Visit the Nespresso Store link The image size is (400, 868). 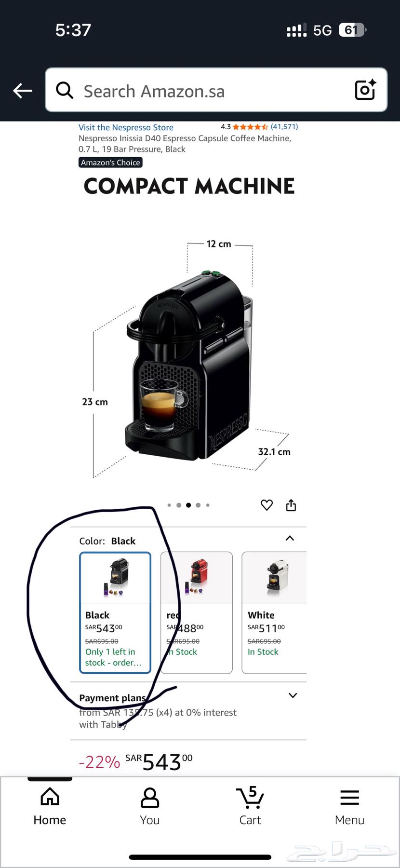[126, 127]
